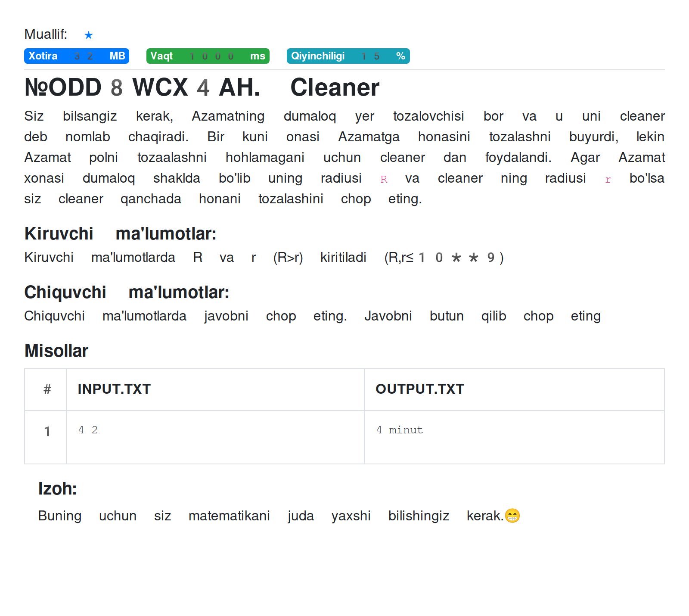Screen dimensions: 689x616
Task: Click the 'Kiruvchi ma'lumotlar:' heading
Action: [121, 233]
